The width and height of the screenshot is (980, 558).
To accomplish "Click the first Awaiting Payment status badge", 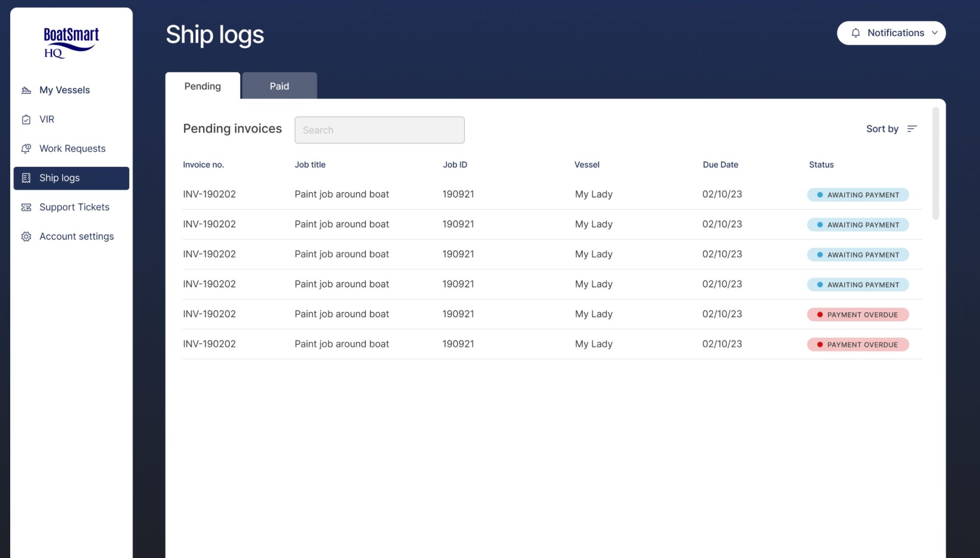I will [x=857, y=195].
